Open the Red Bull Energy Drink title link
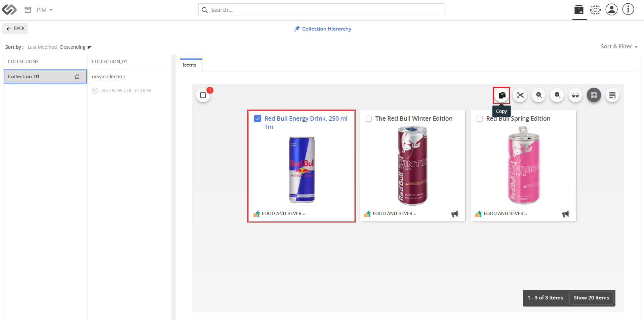The image size is (644, 324). click(306, 123)
